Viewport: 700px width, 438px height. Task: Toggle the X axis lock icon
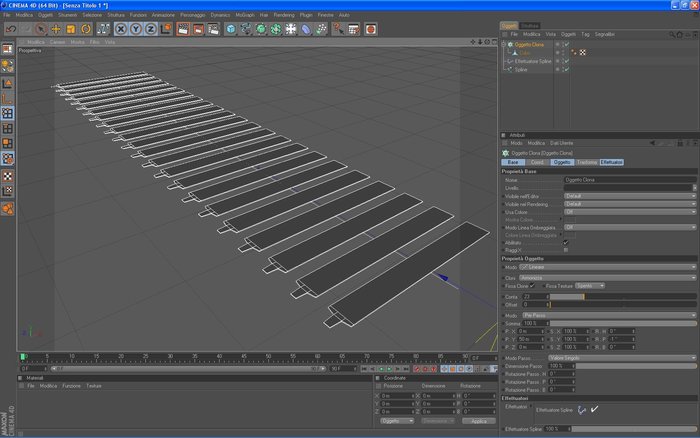click(x=121, y=29)
